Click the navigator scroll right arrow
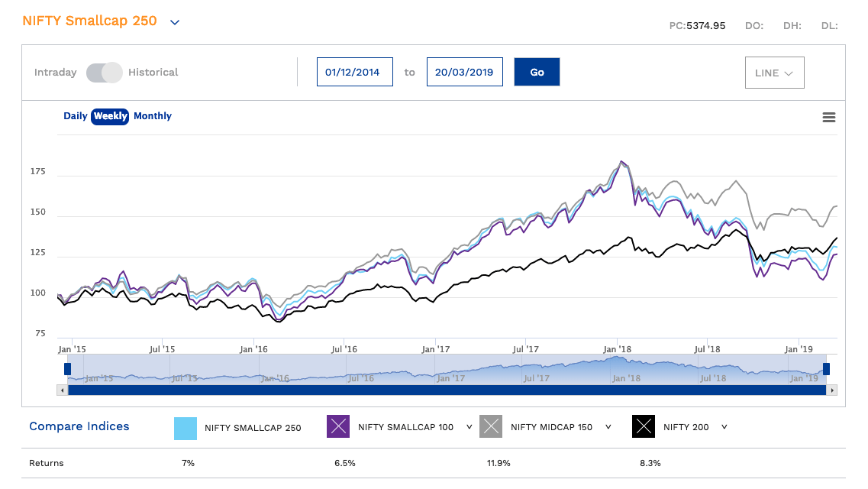The height and width of the screenshot is (489, 868). [832, 390]
